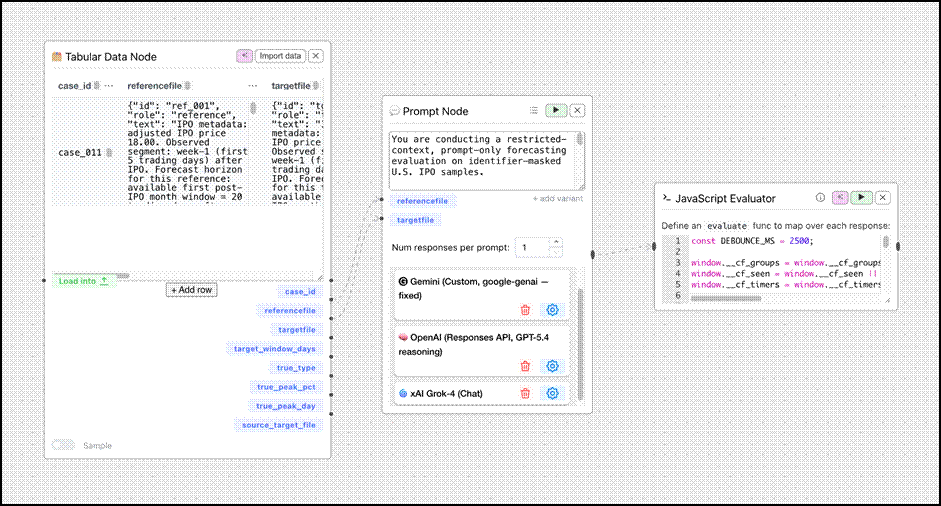Run the JavaScript Evaluator
Image resolution: width=941 pixels, height=506 pixels.
coord(861,197)
